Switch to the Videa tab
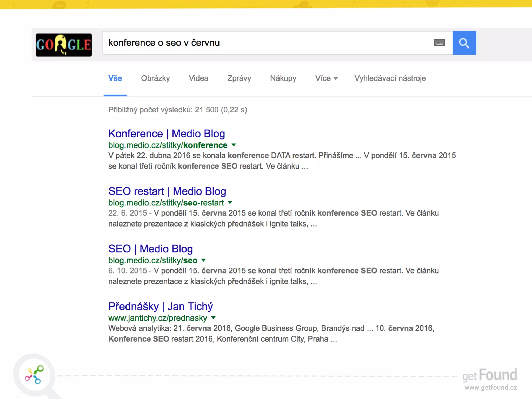 [198, 78]
